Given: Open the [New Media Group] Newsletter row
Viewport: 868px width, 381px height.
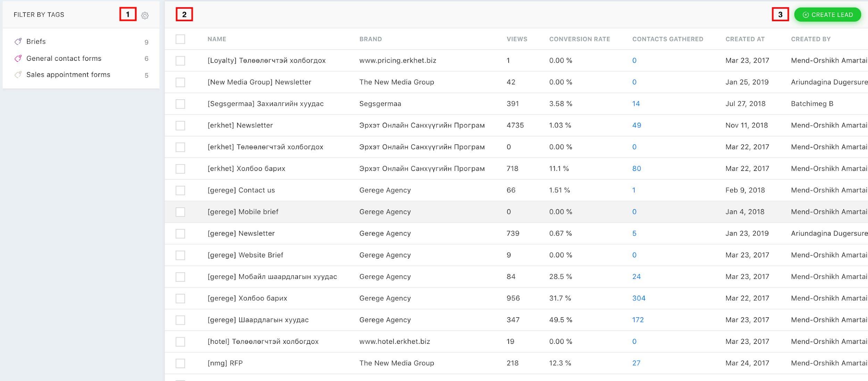Looking at the screenshot, I should (259, 82).
